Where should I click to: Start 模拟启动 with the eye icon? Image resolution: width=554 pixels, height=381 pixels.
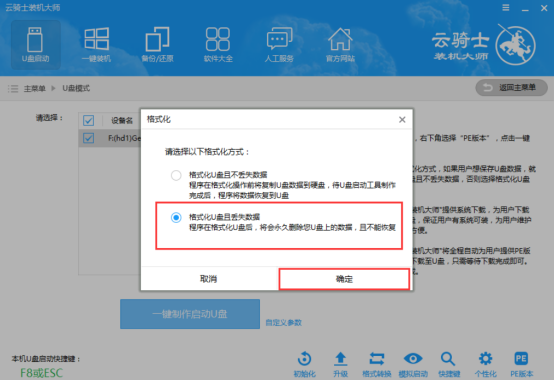[413, 364]
